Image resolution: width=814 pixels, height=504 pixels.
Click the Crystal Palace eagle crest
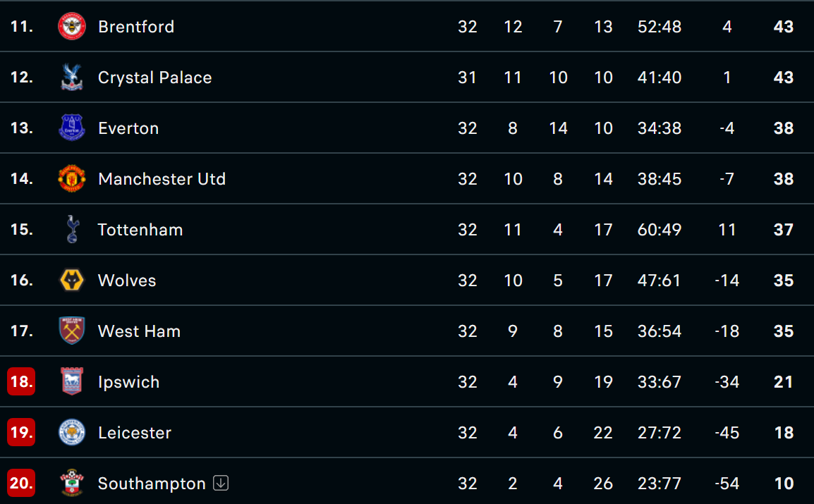(x=72, y=77)
